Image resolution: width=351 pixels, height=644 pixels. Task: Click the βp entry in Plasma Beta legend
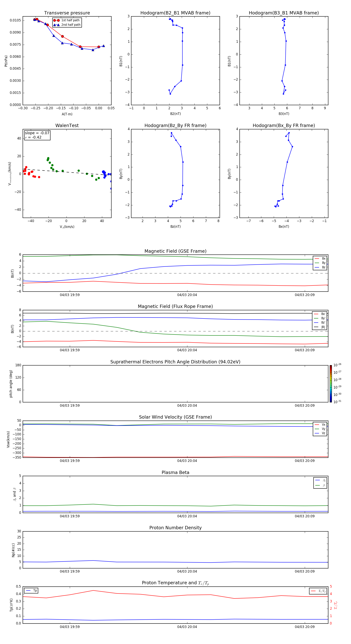click(320, 480)
